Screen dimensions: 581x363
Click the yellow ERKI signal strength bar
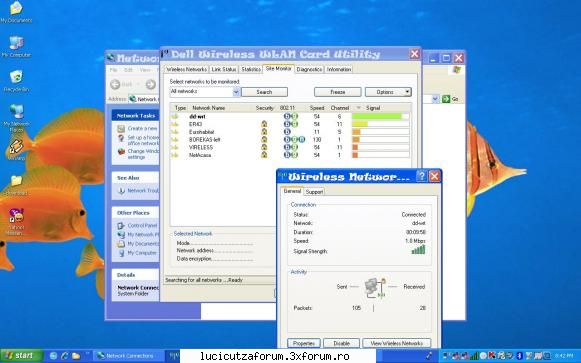click(360, 124)
